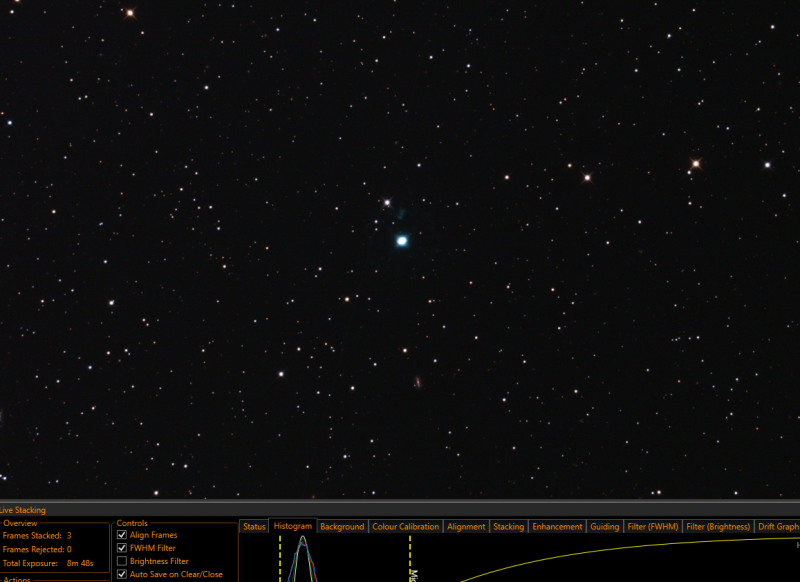Open the Guiding tab

tap(605, 526)
